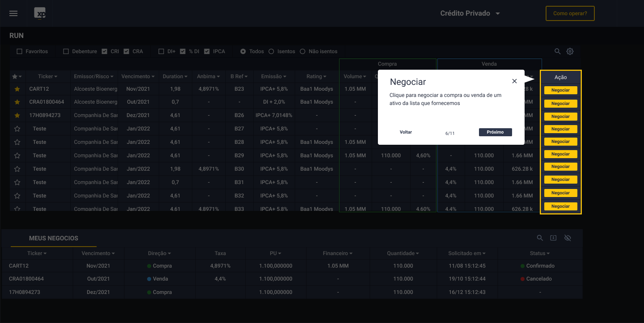This screenshot has width=644, height=323.
Task: Click the XP logo icon
Action: (x=40, y=13)
